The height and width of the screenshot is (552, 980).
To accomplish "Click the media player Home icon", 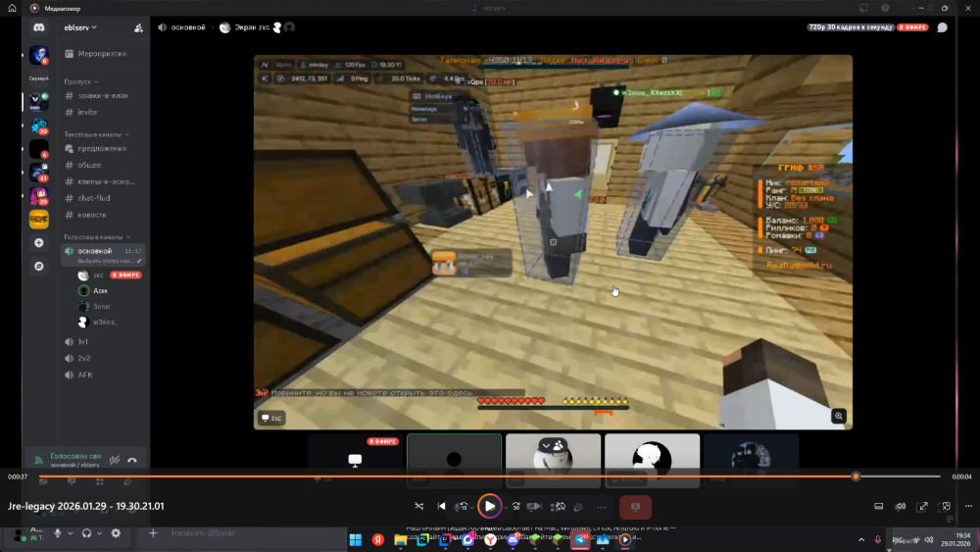I will (x=12, y=8).
